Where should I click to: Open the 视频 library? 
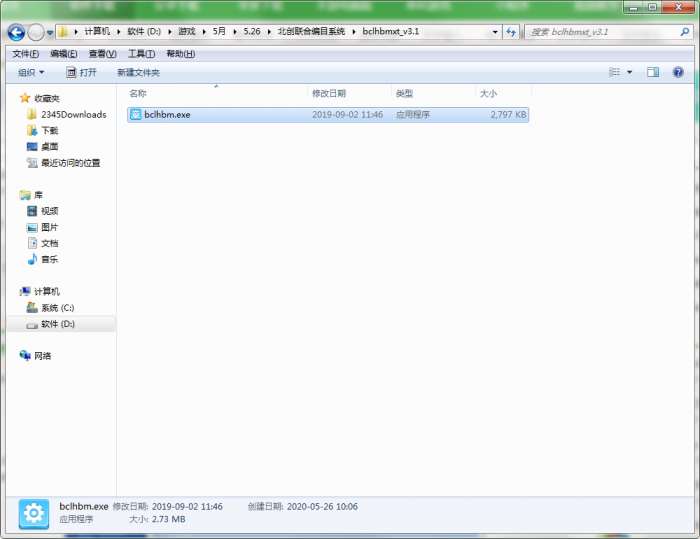50,211
